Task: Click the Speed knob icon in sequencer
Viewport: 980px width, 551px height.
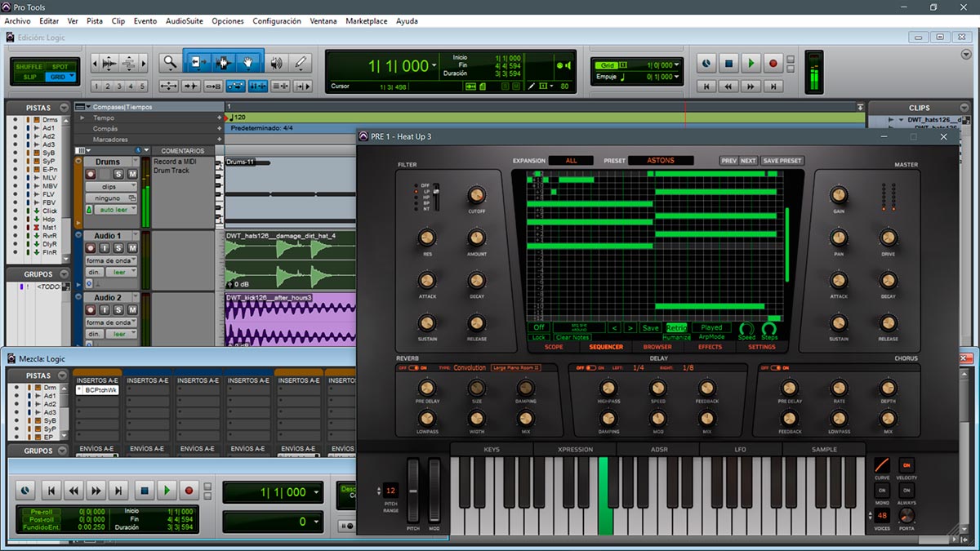Action: coord(746,329)
